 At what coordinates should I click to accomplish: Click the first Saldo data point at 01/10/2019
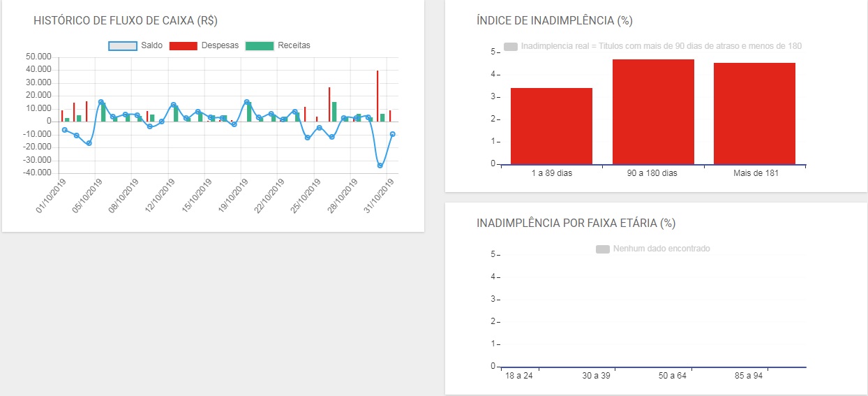point(65,130)
